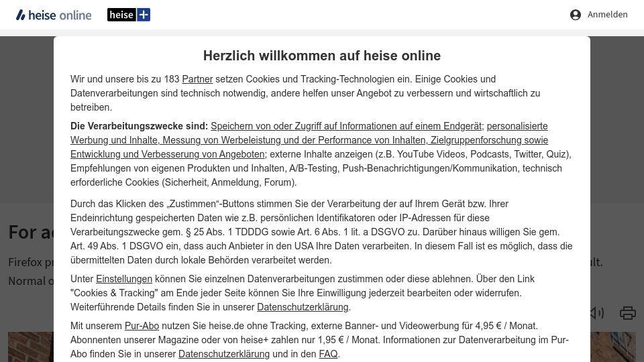
Task: Click the print article icon
Action: 628,313
